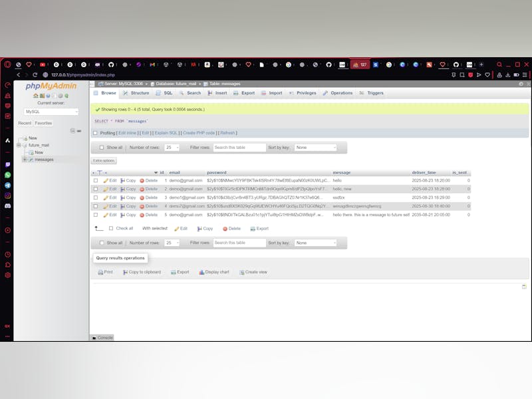The height and width of the screenshot is (399, 532).
Task: Click the id column sort arrow
Action: click(156, 173)
